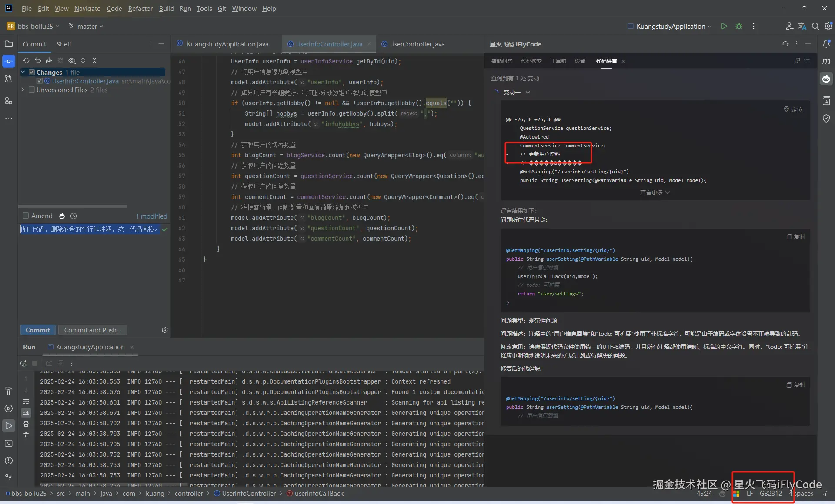Open the Commit tool window sidebar icon
This screenshot has width=835, height=504.
(x=8, y=61)
